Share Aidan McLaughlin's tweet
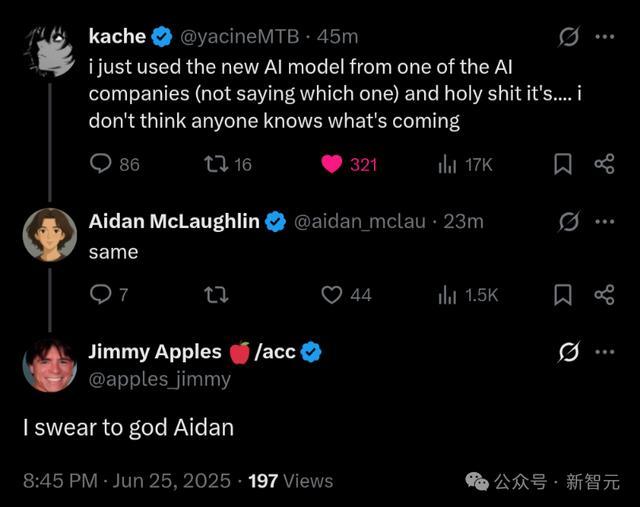The image size is (640, 507). coord(604,294)
